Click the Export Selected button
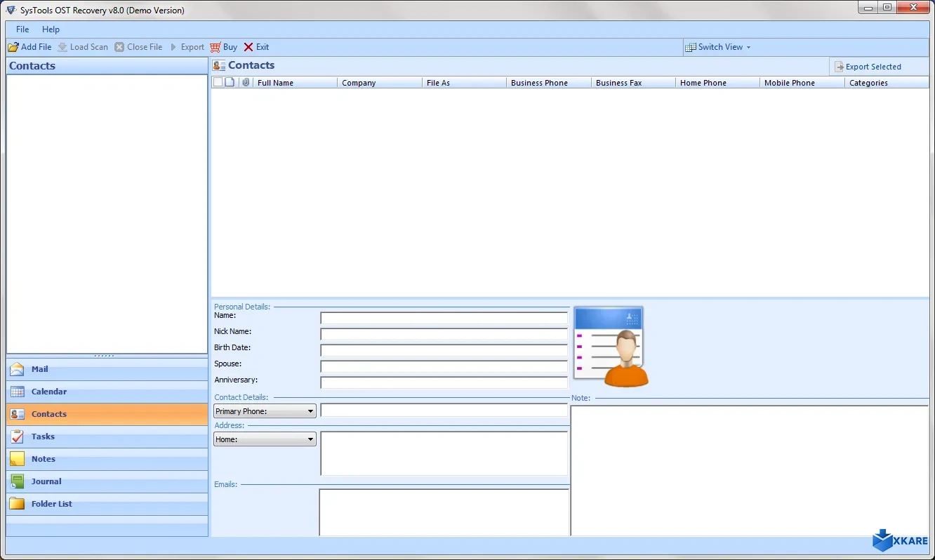The width and height of the screenshot is (935, 560). [x=868, y=67]
